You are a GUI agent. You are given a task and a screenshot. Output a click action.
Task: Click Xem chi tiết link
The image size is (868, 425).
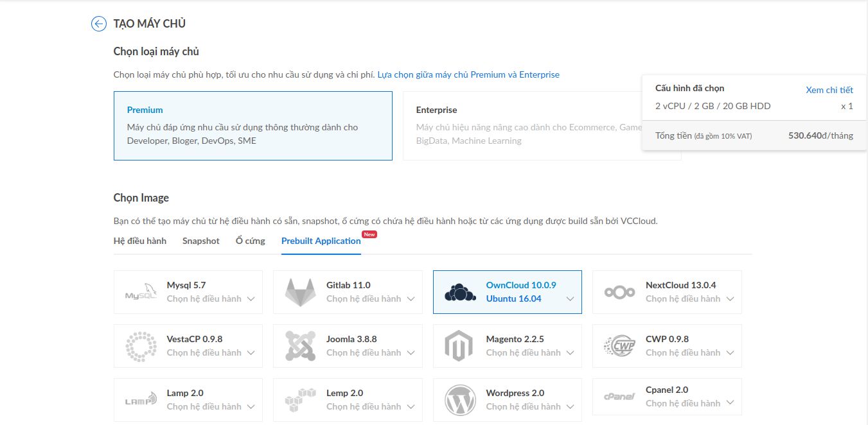(x=829, y=90)
